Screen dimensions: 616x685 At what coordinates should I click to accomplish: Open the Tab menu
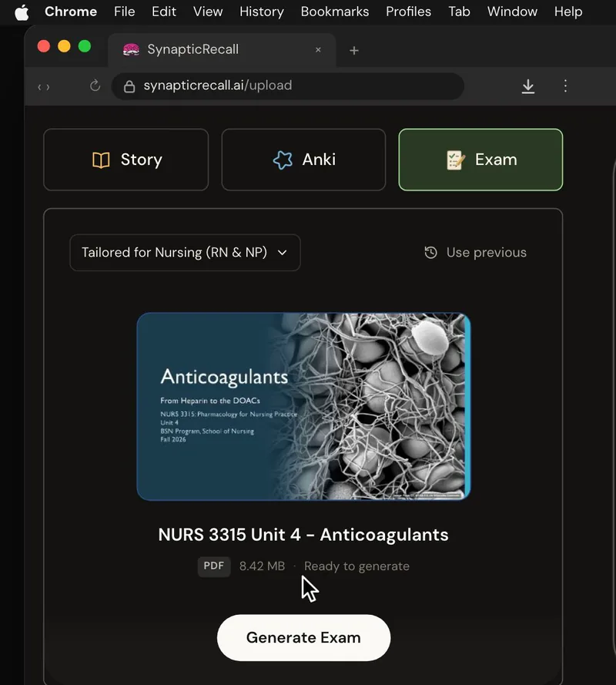pyautogui.click(x=459, y=12)
